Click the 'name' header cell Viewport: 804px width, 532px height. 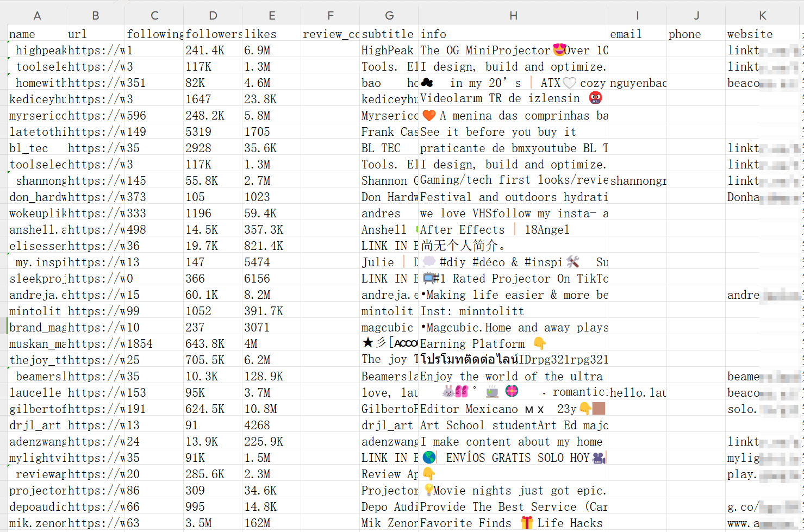pyautogui.click(x=37, y=34)
